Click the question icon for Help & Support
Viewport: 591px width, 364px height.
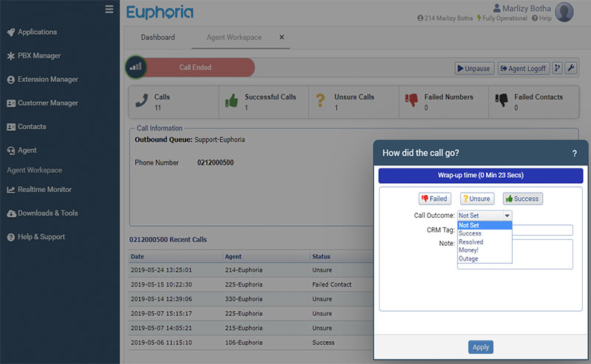click(11, 238)
